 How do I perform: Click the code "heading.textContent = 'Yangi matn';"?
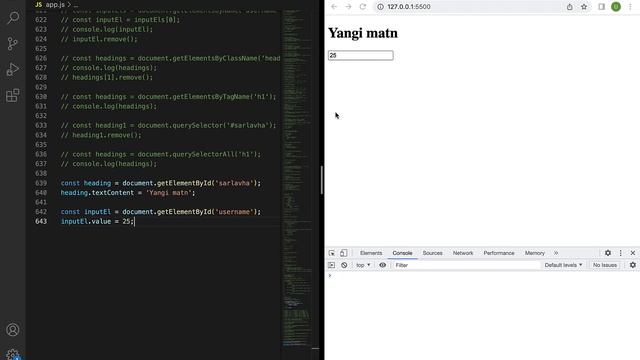coord(128,193)
